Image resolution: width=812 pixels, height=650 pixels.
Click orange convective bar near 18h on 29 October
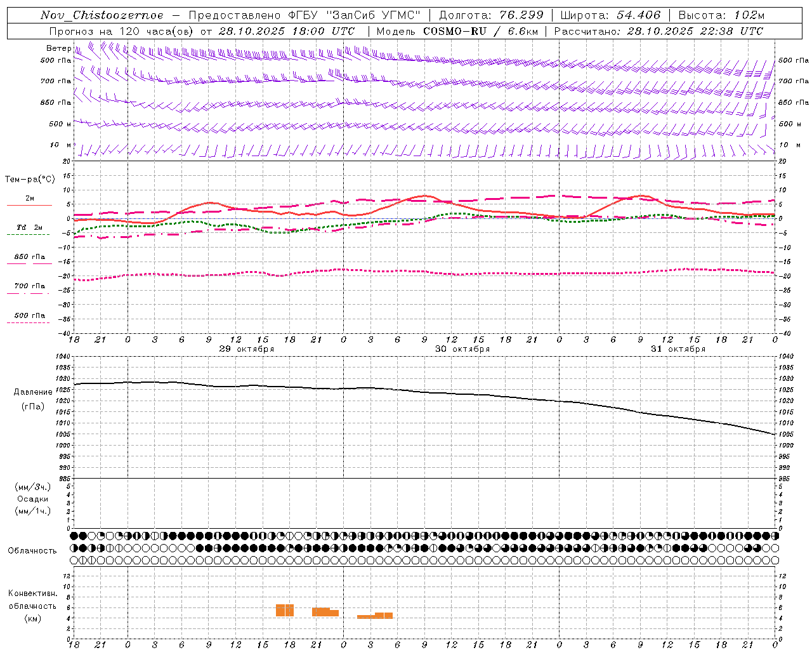coord(285,610)
